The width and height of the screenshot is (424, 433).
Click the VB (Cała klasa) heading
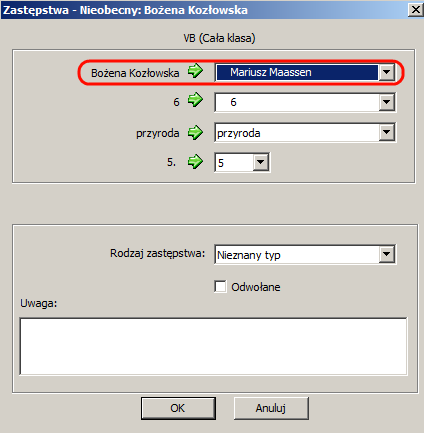[219, 38]
